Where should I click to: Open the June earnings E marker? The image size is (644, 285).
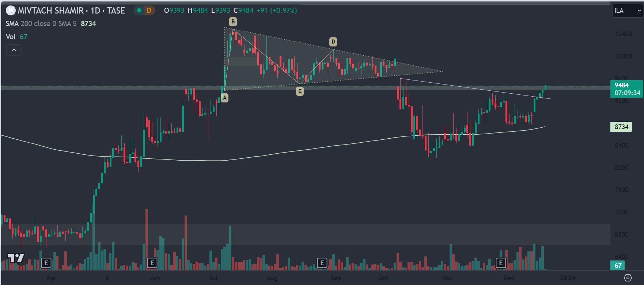point(152,263)
